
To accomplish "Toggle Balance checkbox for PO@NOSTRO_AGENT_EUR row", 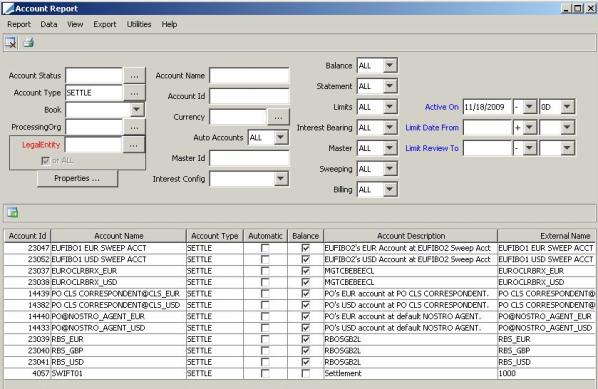I will [305, 316].
